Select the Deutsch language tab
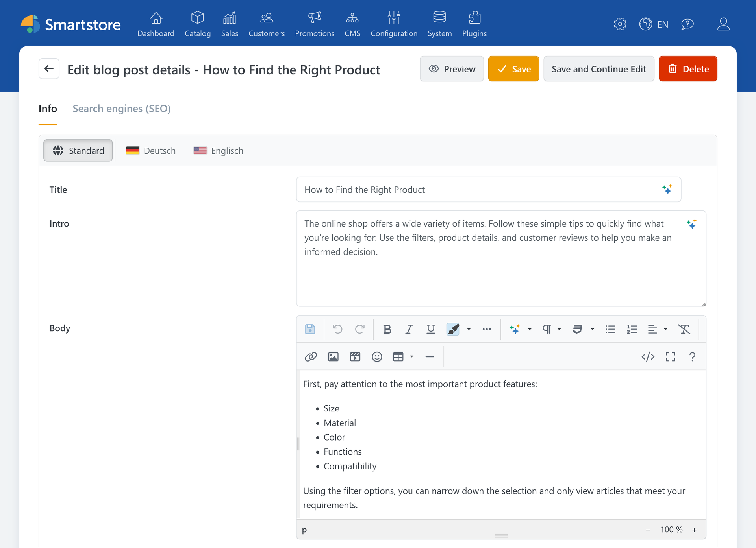Screen dimensions: 756x548 tap(151, 151)
